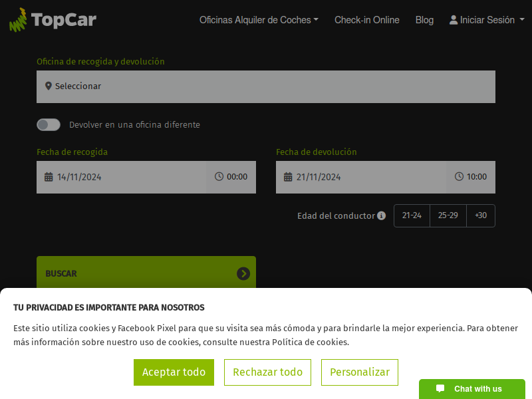The image size is (532, 399).
Task: Select the 25-29 driver age option
Action: point(448,215)
